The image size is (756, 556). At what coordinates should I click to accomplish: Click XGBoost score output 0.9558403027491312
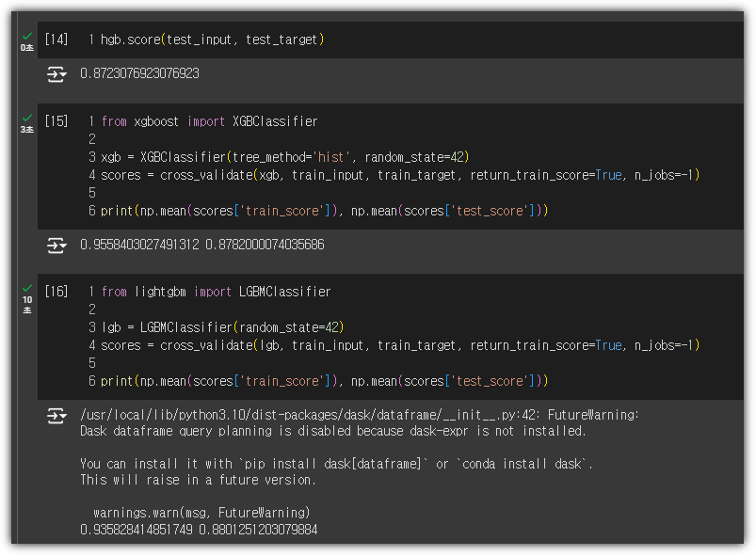coord(140,245)
